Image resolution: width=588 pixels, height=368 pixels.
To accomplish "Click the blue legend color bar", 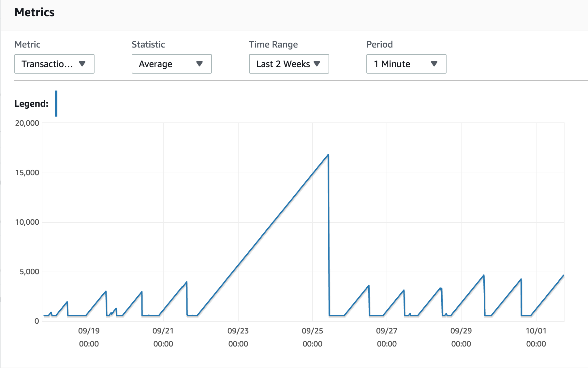I will (x=56, y=104).
